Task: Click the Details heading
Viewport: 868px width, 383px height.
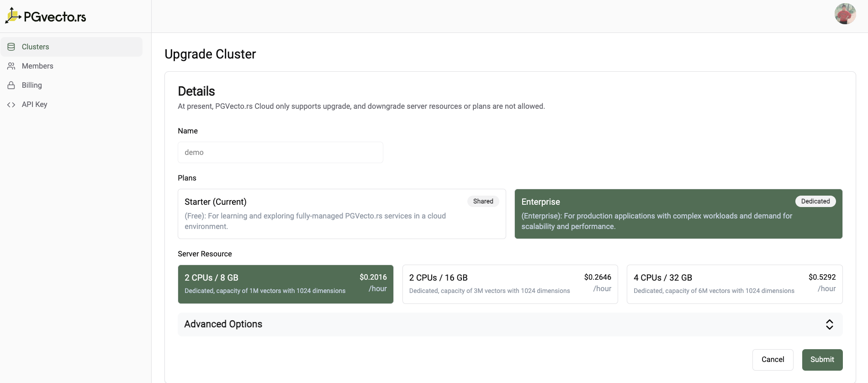Action: 196,91
